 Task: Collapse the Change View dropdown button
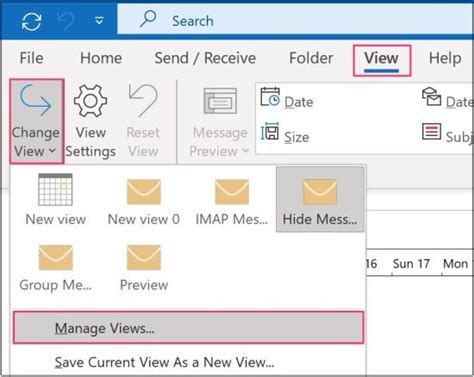click(36, 121)
